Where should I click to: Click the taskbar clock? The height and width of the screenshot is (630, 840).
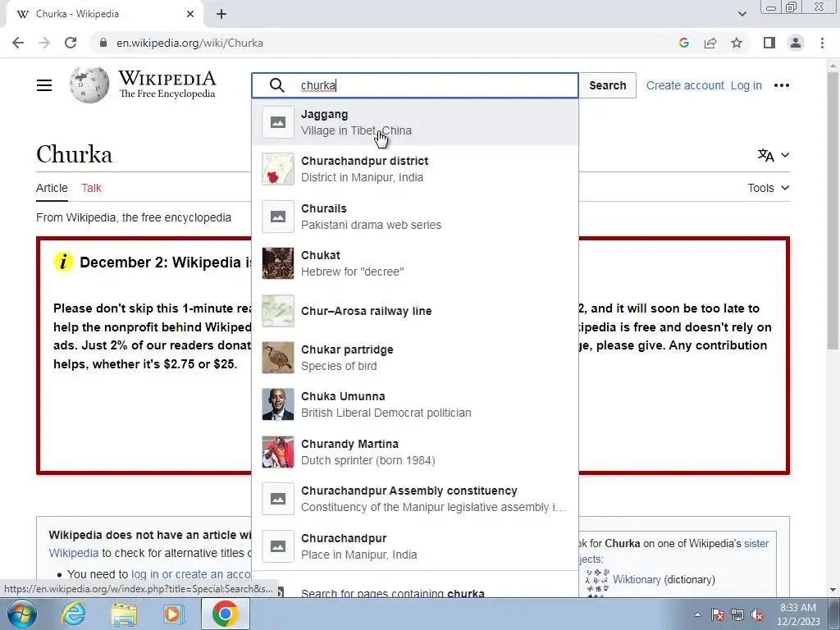coord(798,614)
